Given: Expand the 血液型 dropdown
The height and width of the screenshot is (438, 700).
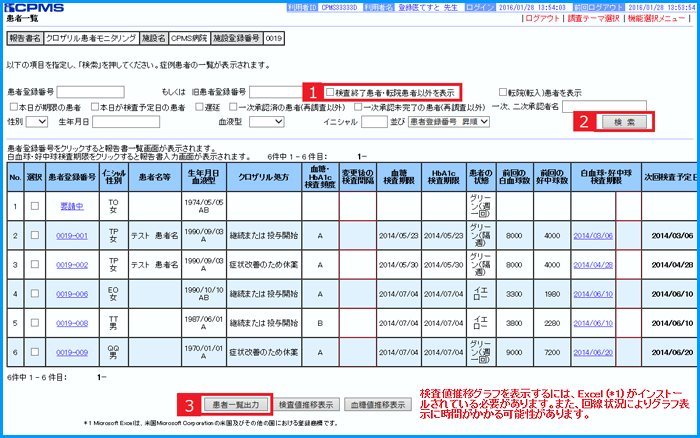Looking at the screenshot, I should [266, 121].
